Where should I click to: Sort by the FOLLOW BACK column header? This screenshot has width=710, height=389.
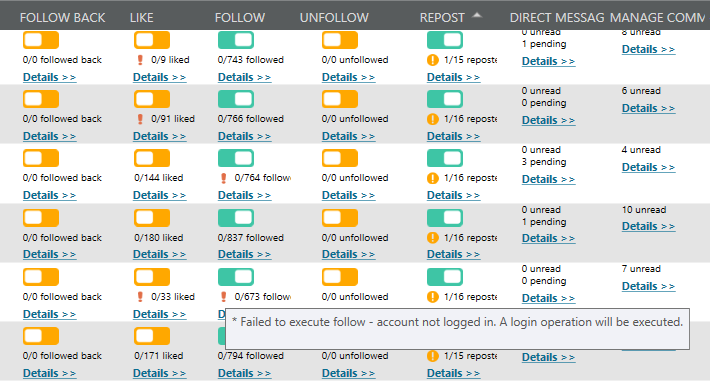coord(62,18)
